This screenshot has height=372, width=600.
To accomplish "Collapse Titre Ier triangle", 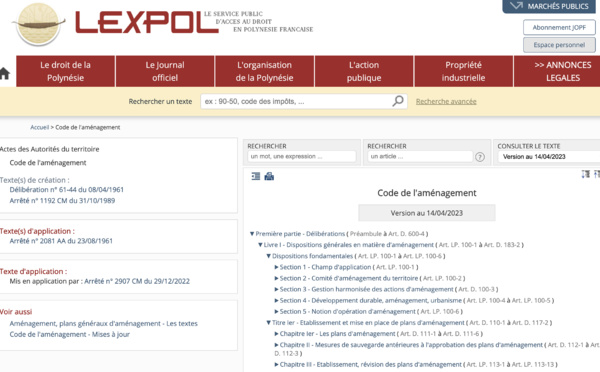I will point(269,323).
